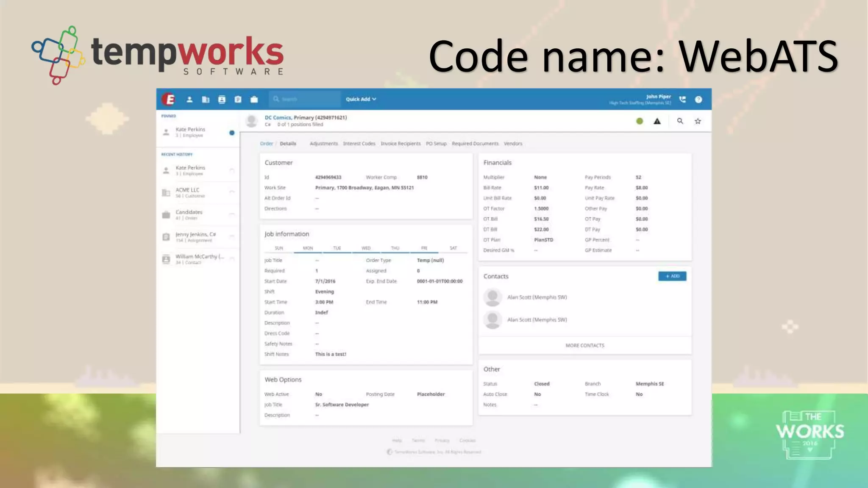
Task: Click the ADD button in Contacts
Action: click(x=672, y=276)
